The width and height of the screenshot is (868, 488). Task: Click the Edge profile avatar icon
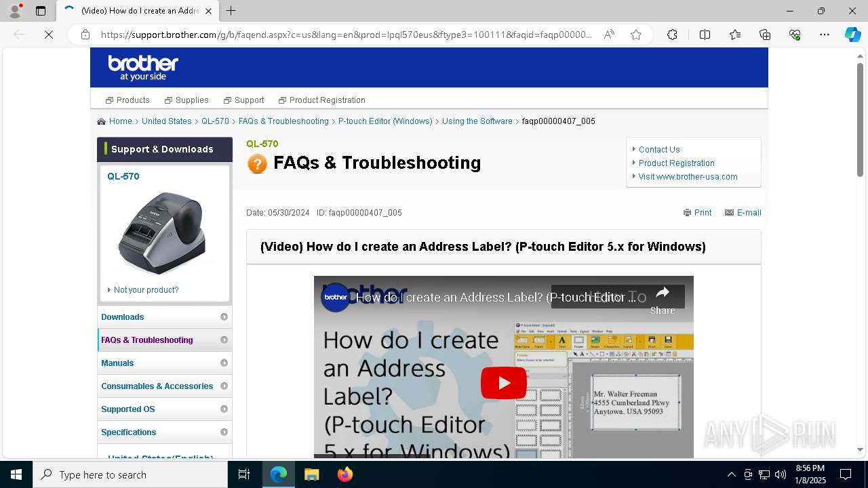pos(15,10)
